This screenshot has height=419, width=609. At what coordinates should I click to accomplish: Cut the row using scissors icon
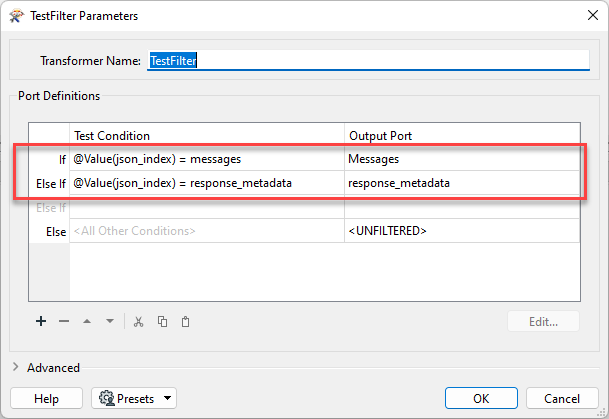pyautogui.click(x=138, y=322)
